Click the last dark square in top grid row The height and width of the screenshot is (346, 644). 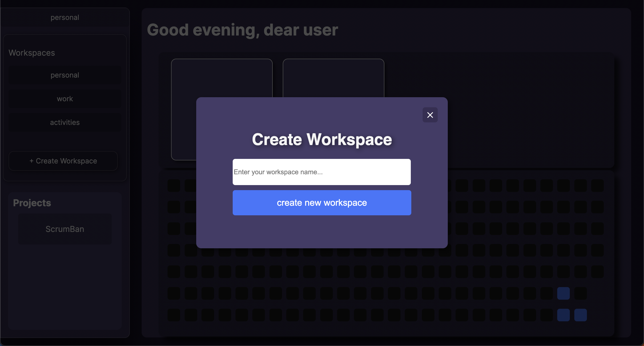pyautogui.click(x=597, y=186)
